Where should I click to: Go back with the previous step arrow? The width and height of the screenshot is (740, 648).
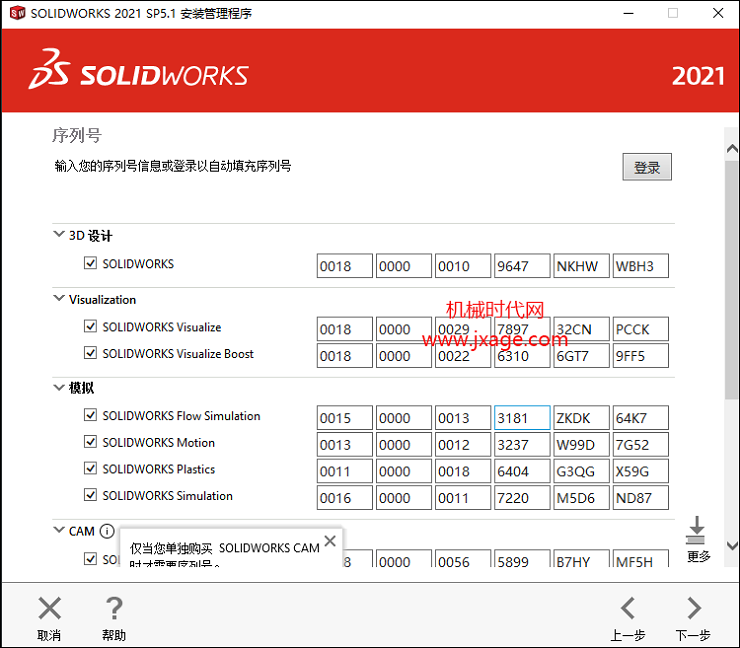coord(628,608)
